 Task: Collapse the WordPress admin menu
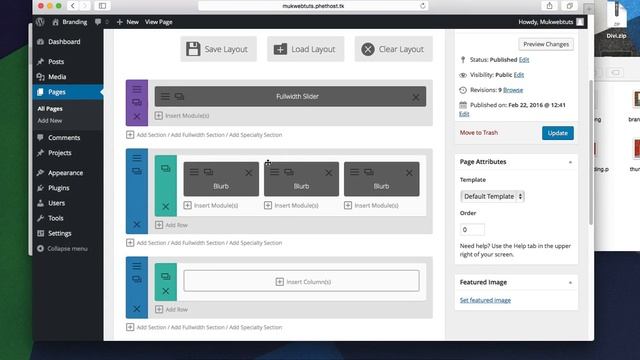62,248
